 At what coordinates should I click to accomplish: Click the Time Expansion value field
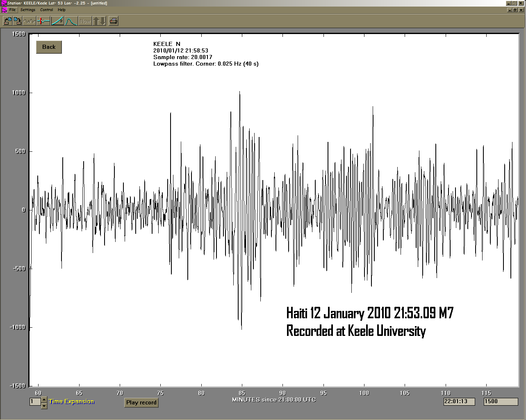(x=35, y=402)
